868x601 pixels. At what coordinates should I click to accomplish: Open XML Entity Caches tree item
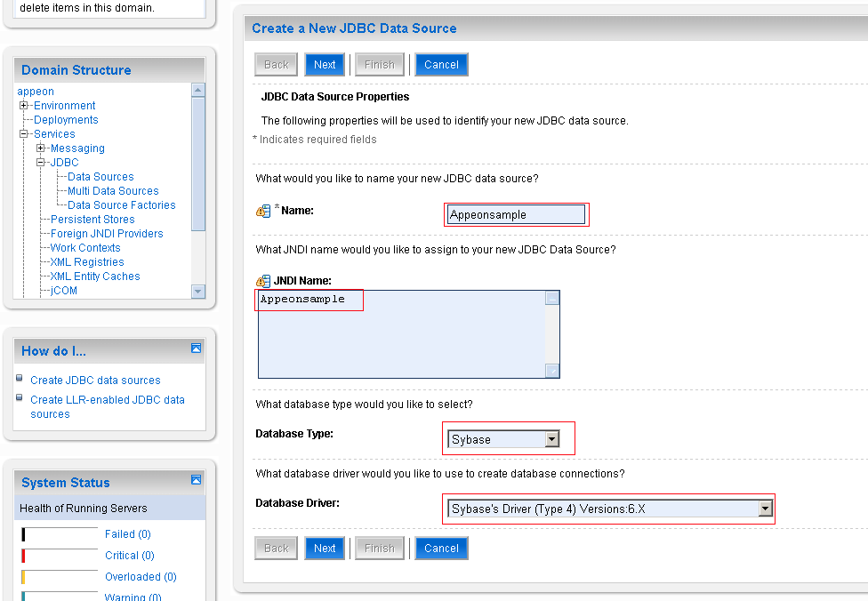pyautogui.click(x=95, y=276)
